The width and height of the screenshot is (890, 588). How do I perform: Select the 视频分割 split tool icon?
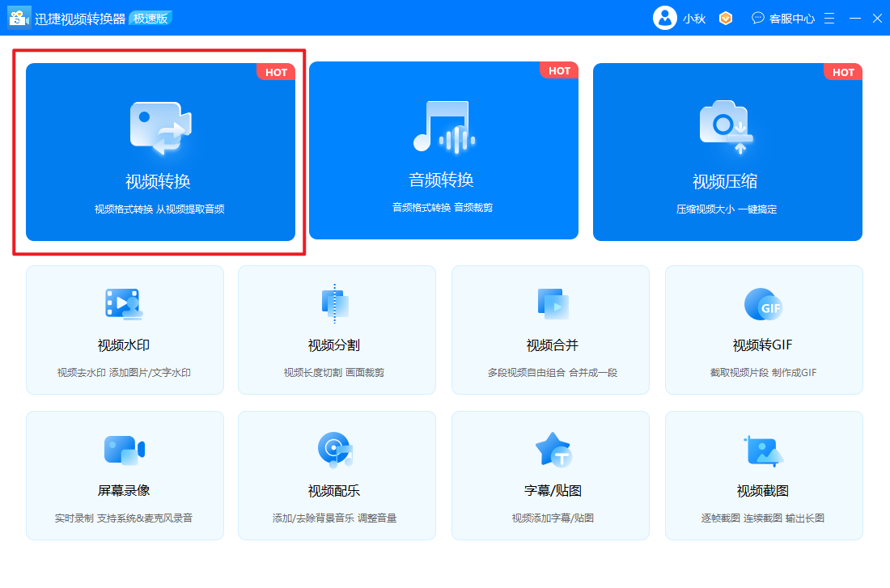(x=335, y=303)
